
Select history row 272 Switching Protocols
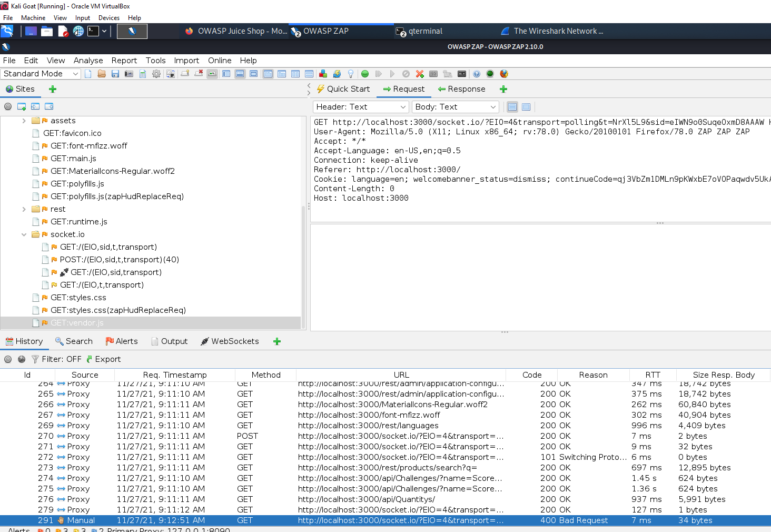(385, 457)
